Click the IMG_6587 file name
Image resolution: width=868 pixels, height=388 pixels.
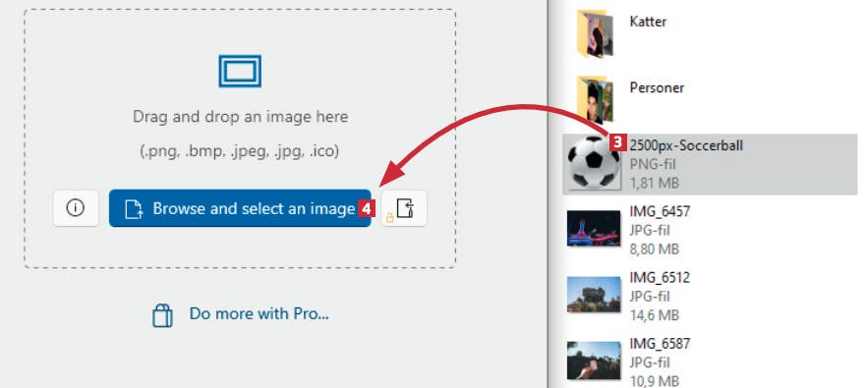pos(660,344)
